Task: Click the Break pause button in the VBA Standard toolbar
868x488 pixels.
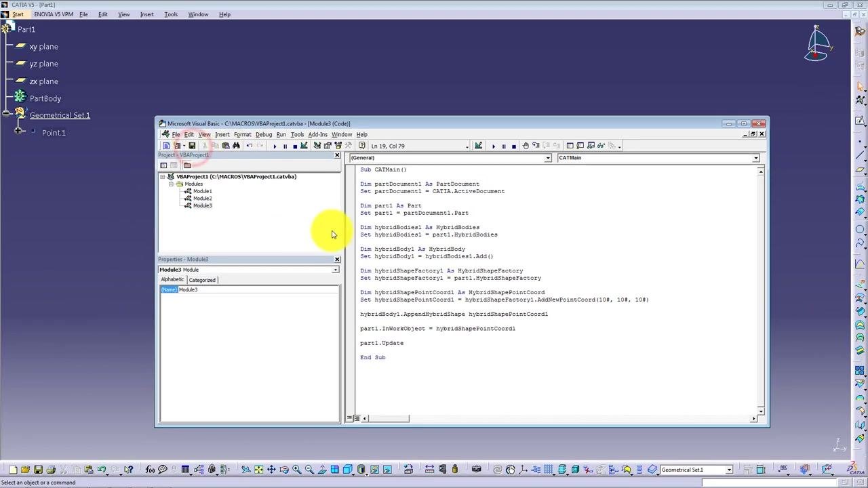Action: pyautogui.click(x=285, y=146)
